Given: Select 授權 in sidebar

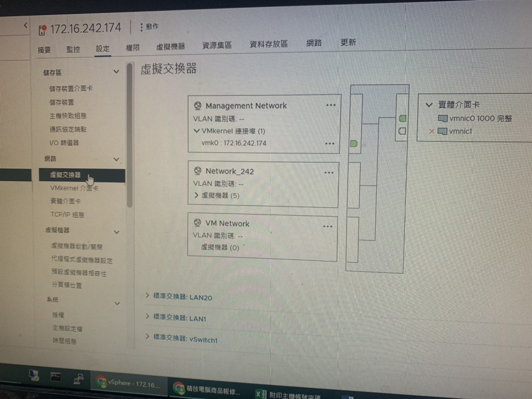Looking at the screenshot, I should pos(58,315).
